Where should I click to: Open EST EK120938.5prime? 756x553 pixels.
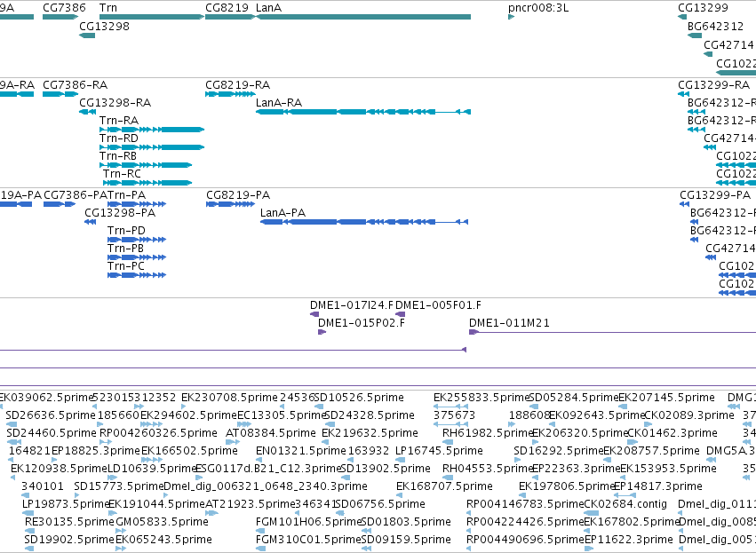(59, 469)
